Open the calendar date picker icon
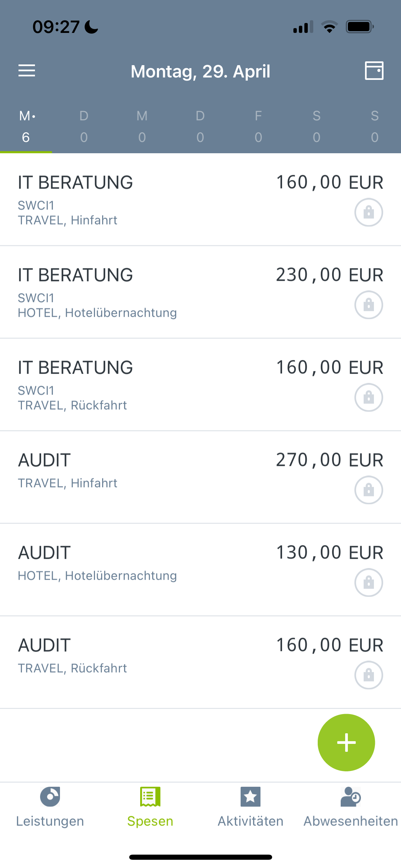Image resolution: width=401 pixels, height=868 pixels. 374,71
